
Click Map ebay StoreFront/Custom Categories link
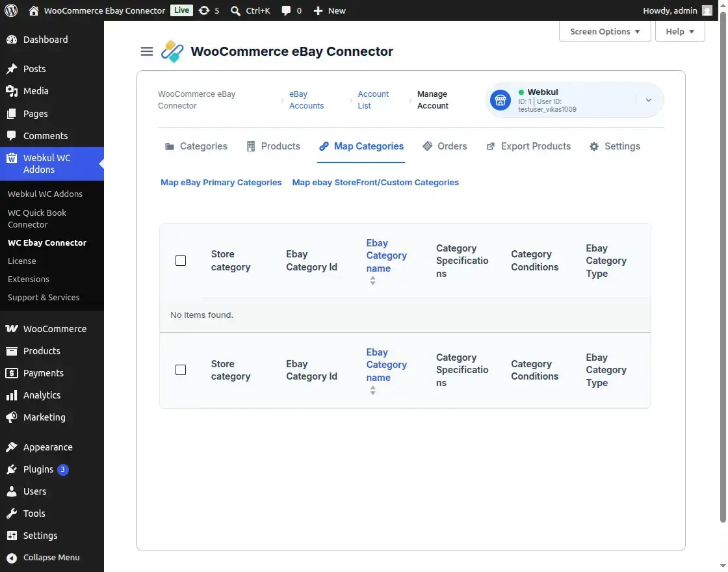click(375, 183)
